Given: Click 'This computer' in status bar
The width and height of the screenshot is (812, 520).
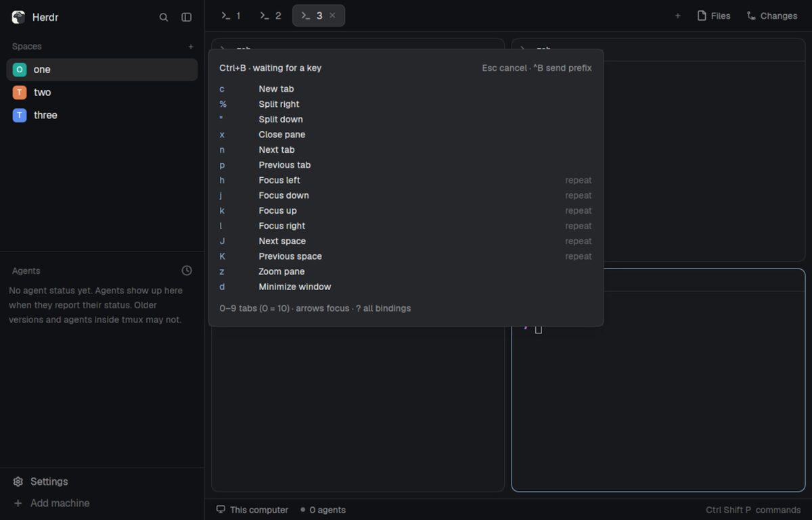Looking at the screenshot, I should (252, 510).
